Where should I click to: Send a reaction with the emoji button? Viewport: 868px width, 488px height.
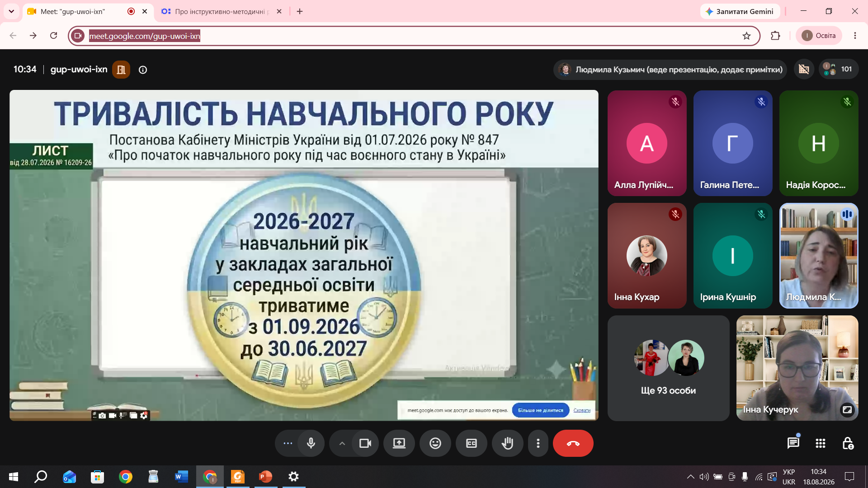click(x=435, y=443)
